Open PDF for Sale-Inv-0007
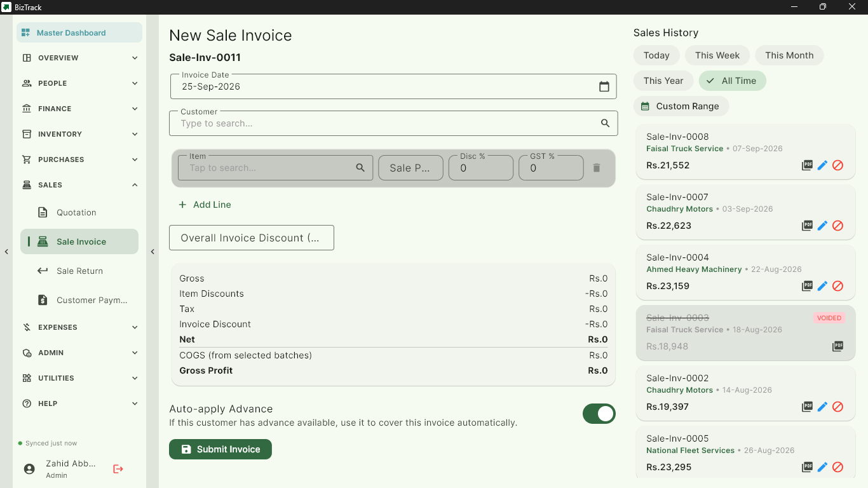The height and width of the screenshot is (488, 868). point(807,226)
